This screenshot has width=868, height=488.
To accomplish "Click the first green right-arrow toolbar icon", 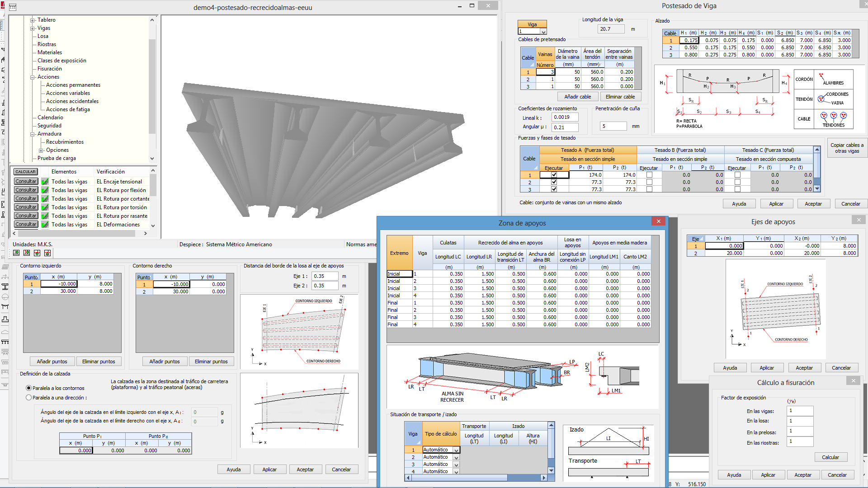I will click(x=16, y=253).
